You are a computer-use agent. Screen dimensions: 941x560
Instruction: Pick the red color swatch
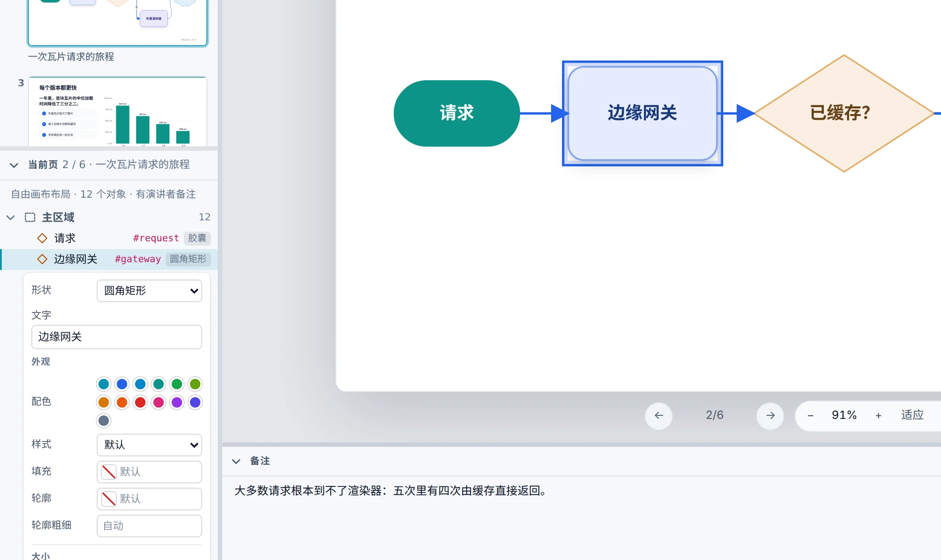point(140,402)
